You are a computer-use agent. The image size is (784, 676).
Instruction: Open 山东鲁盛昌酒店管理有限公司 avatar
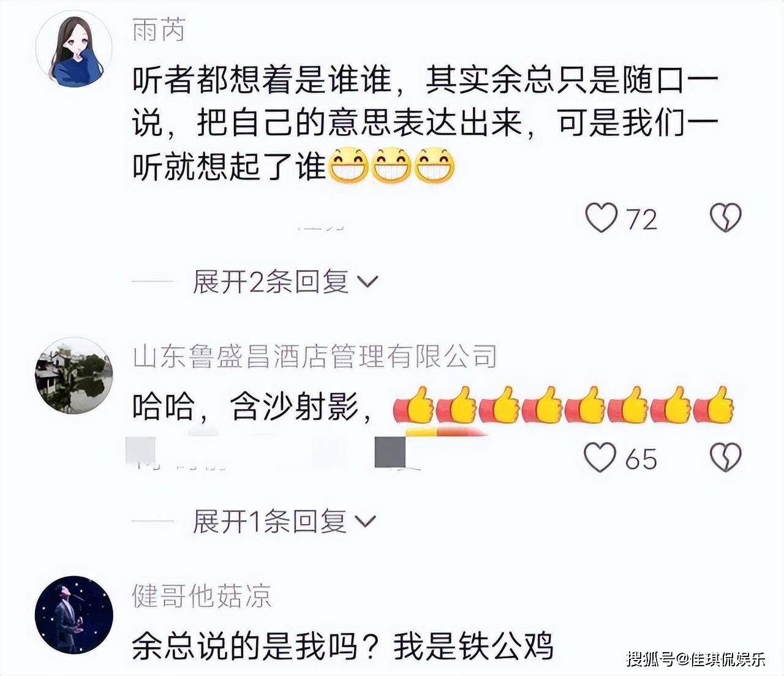73,375
